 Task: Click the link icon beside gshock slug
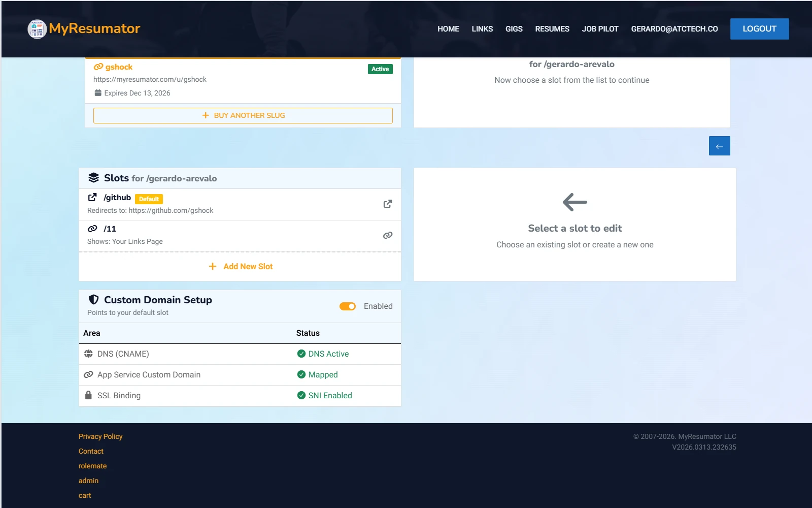click(98, 67)
